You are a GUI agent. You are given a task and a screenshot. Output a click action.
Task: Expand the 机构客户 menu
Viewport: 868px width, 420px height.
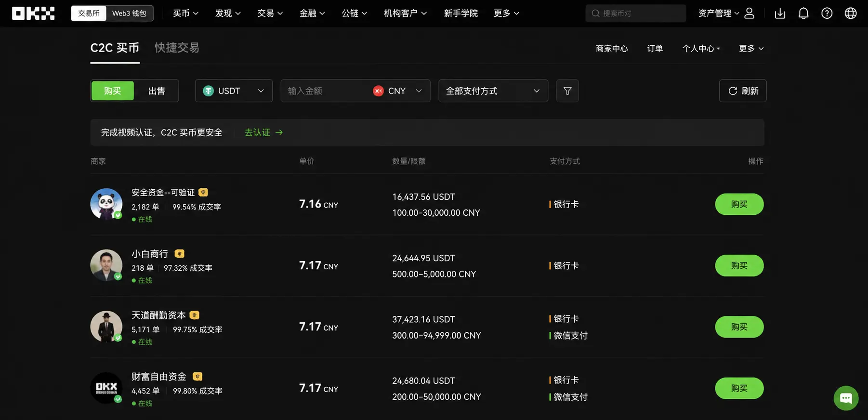click(405, 13)
